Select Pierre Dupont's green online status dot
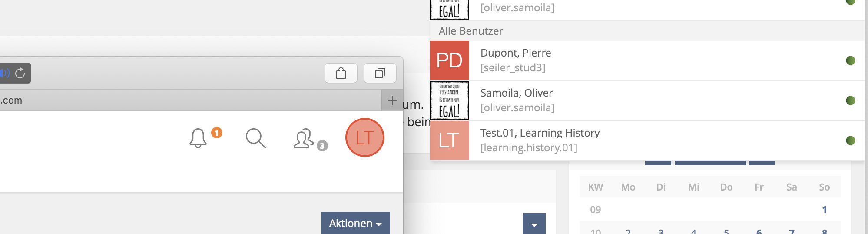Screen dimensions: 868x234 851,60
